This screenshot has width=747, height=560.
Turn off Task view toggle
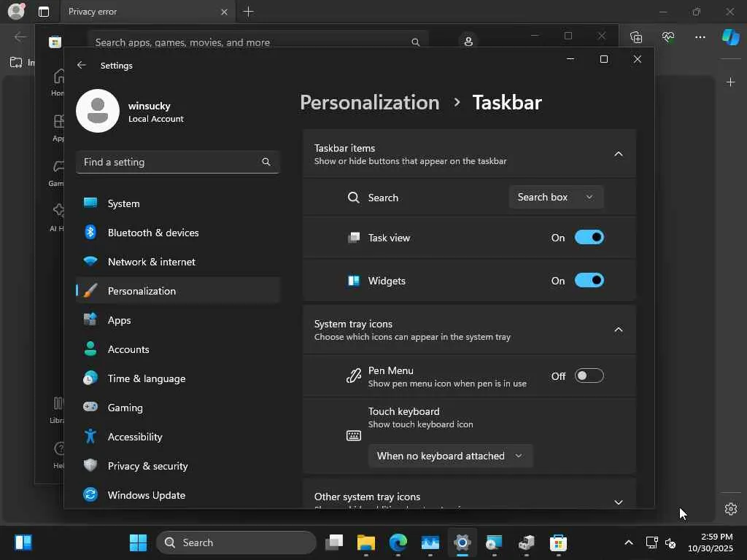[589, 237]
